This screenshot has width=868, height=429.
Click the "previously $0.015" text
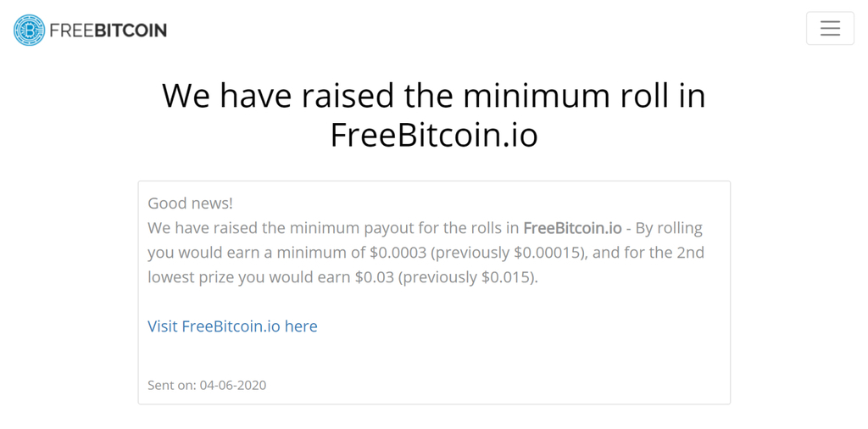click(x=469, y=276)
